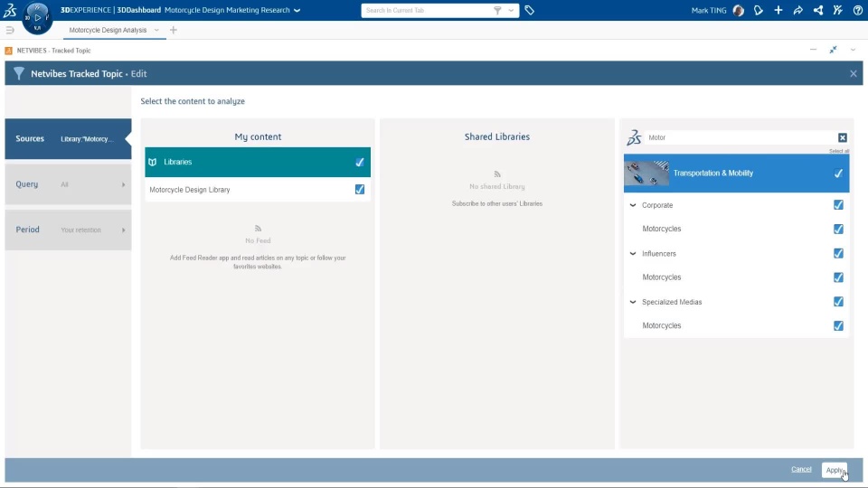Screen dimensions: 868x488
Task: Minimize the NETVIBES widget
Action: (x=813, y=50)
